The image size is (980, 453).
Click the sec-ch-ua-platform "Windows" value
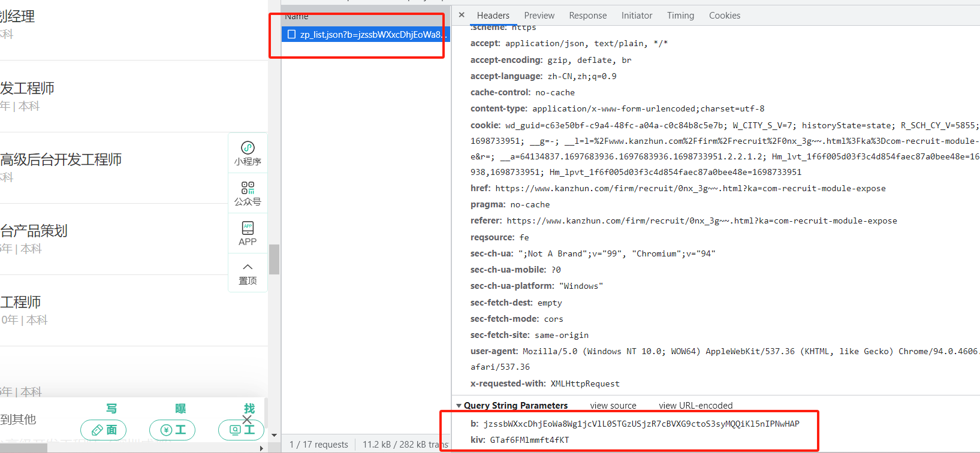tap(581, 286)
